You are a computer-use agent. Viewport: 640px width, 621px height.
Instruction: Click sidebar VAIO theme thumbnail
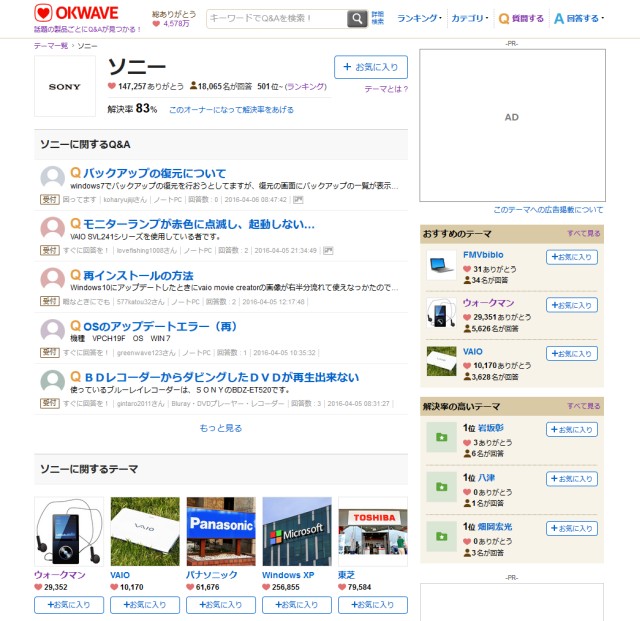click(441, 361)
